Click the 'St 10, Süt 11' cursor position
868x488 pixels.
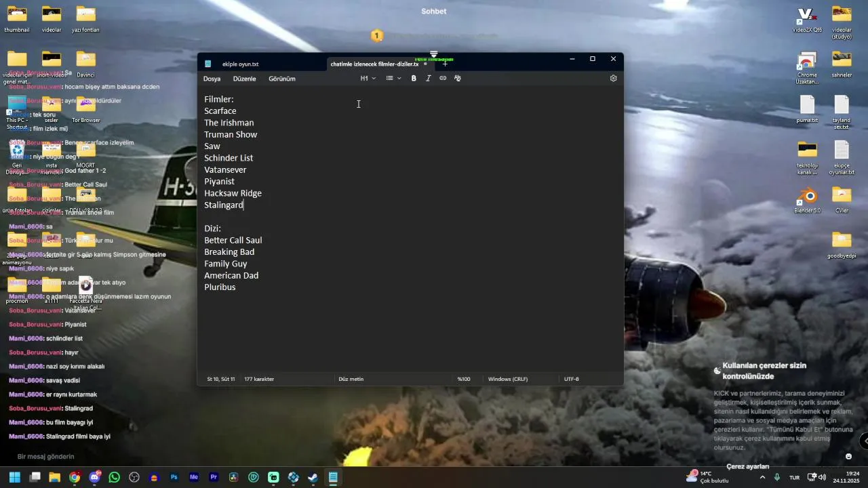click(221, 379)
